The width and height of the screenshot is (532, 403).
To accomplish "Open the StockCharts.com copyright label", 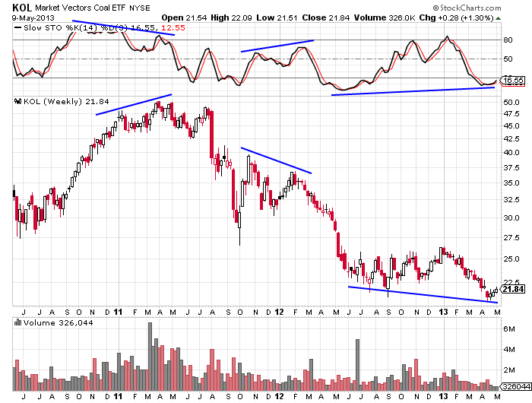I will point(467,8).
